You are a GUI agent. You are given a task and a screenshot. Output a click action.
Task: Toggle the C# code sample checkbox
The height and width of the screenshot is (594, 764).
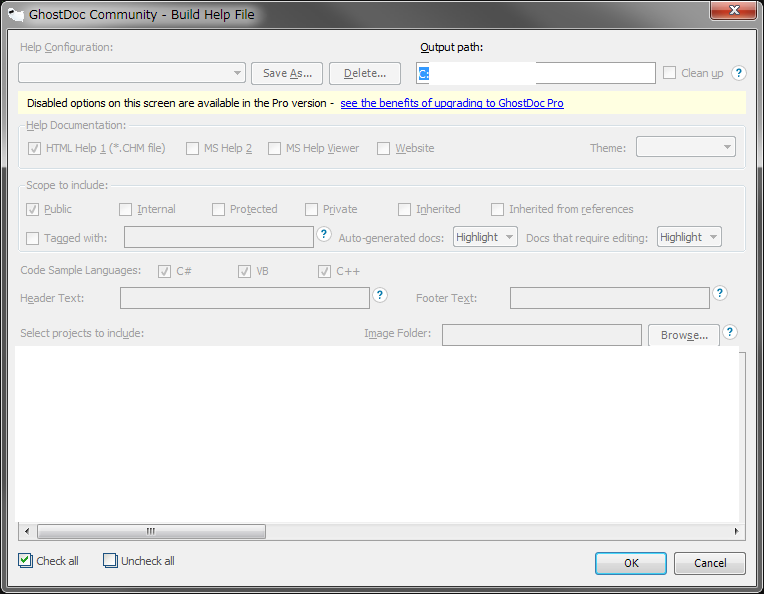[x=165, y=271]
